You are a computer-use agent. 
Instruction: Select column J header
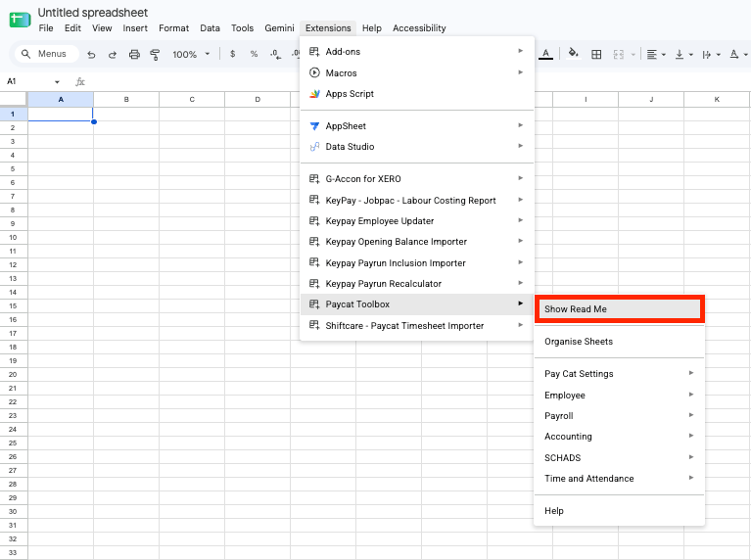point(651,100)
